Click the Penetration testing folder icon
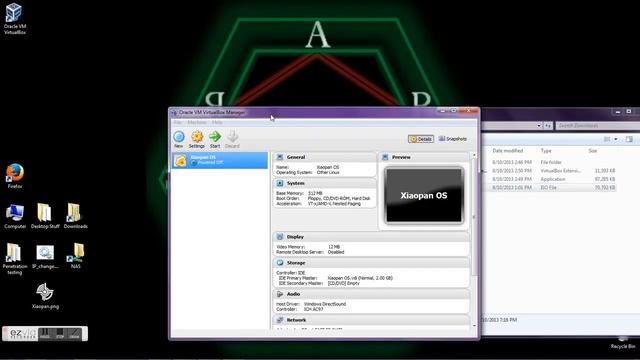Viewport: 640px width, 360px height. click(15, 258)
